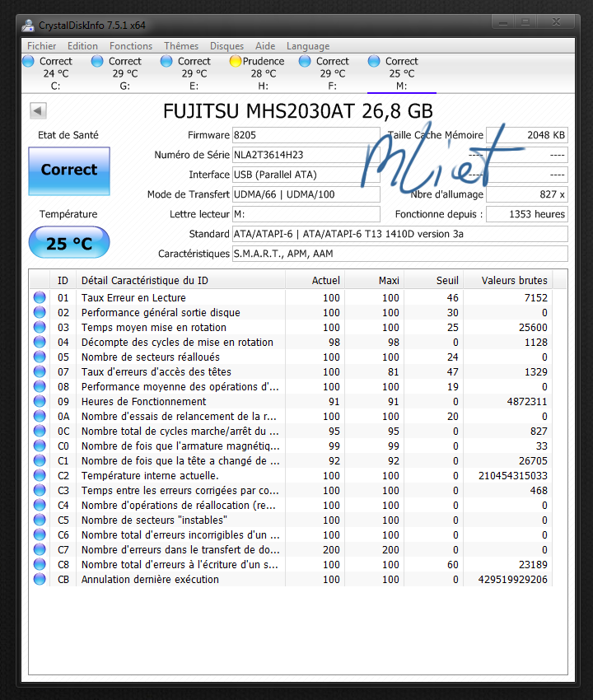The image size is (593, 700).
Task: Open the Fichier menu
Action: (41, 46)
